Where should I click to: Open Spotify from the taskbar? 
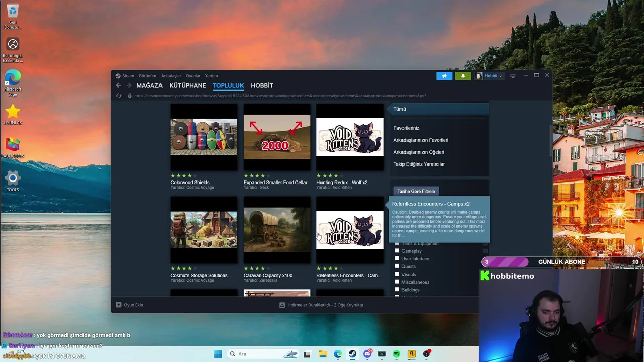396,354
